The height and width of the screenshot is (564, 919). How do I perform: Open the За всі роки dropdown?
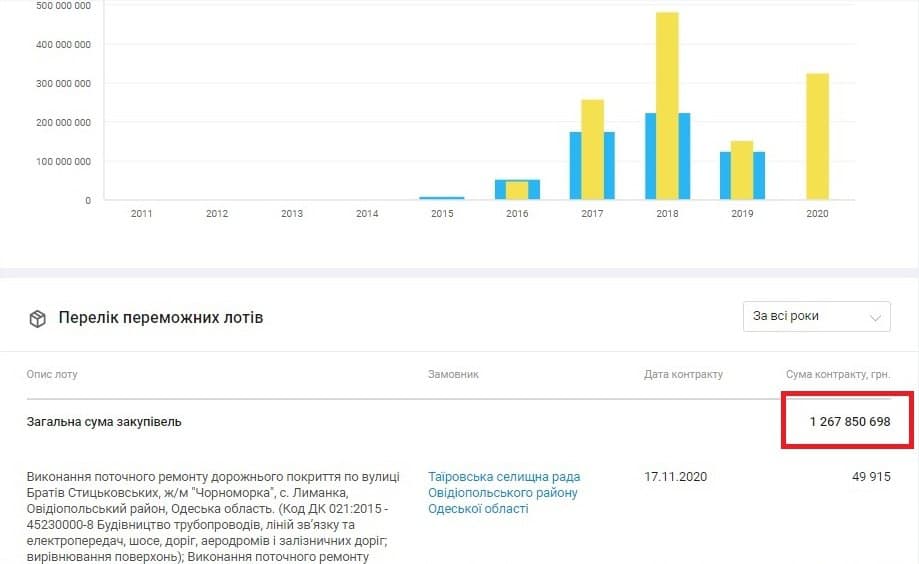[x=816, y=316]
